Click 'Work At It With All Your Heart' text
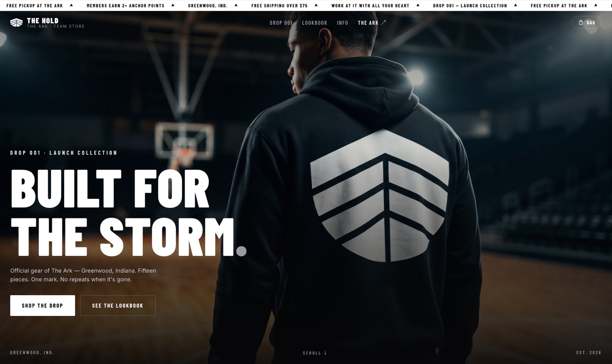This screenshot has height=364, width=612. point(370,6)
